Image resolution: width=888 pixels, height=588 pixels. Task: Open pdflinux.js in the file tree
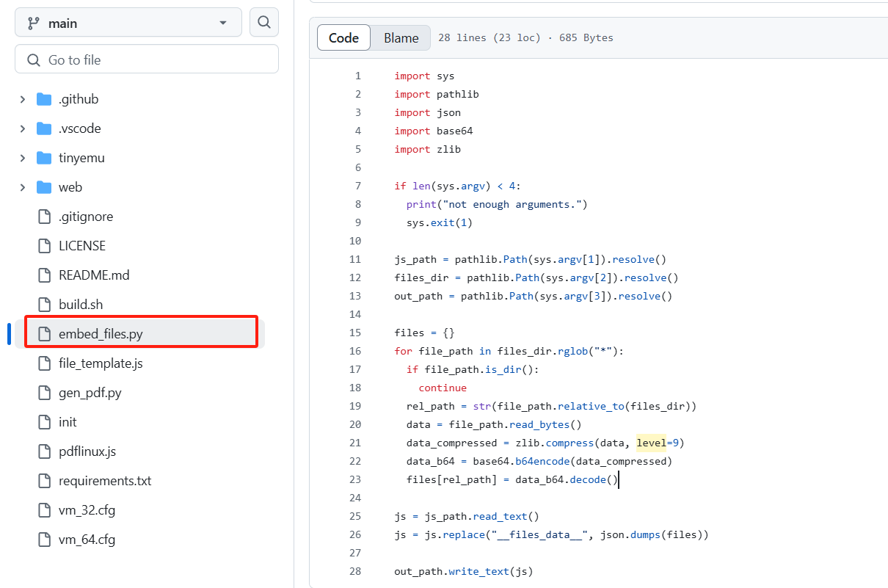click(87, 451)
